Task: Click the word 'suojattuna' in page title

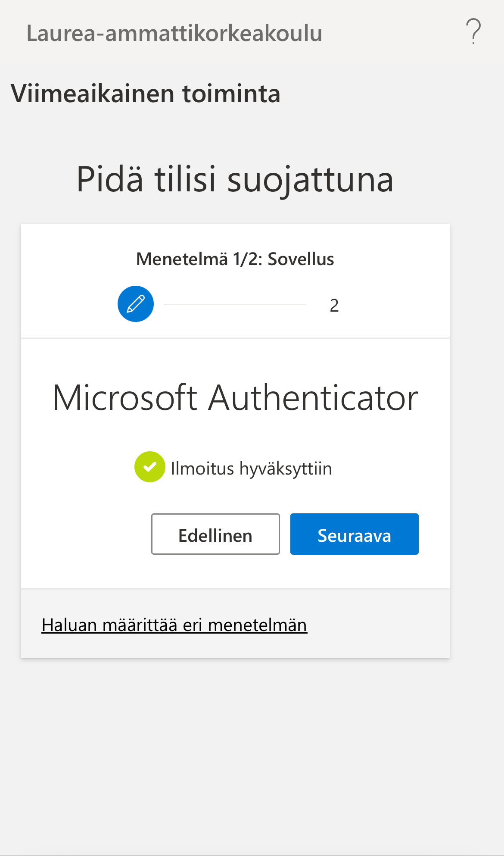Action: 310,179
